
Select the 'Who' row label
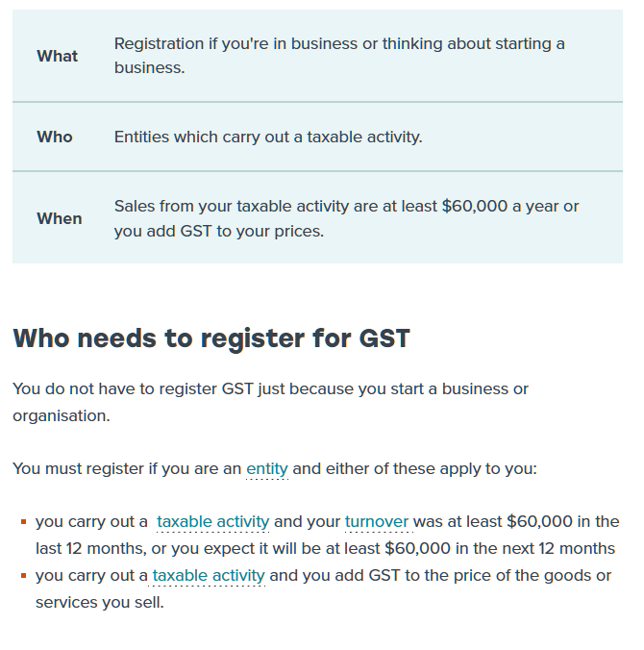pyautogui.click(x=55, y=137)
